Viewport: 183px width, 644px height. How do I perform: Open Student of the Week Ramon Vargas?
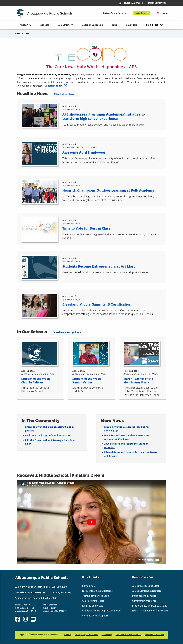pyautogui.click(x=87, y=380)
